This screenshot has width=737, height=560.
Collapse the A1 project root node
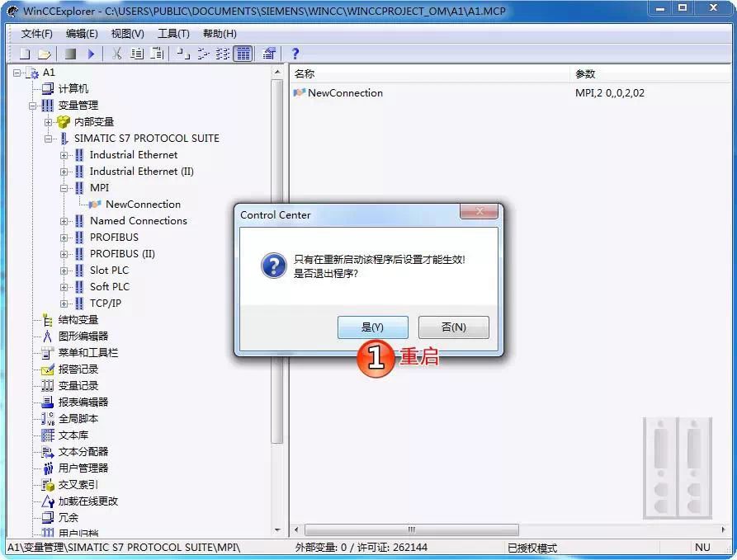pos(17,73)
